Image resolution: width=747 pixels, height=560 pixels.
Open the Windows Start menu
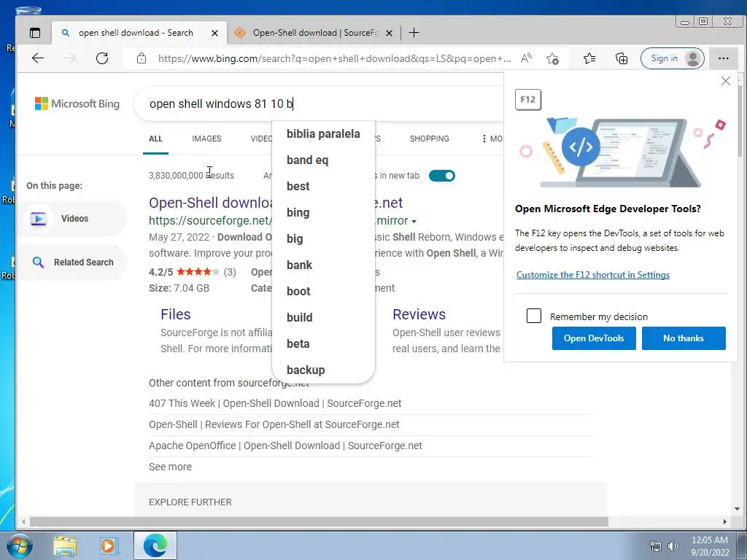click(20, 545)
